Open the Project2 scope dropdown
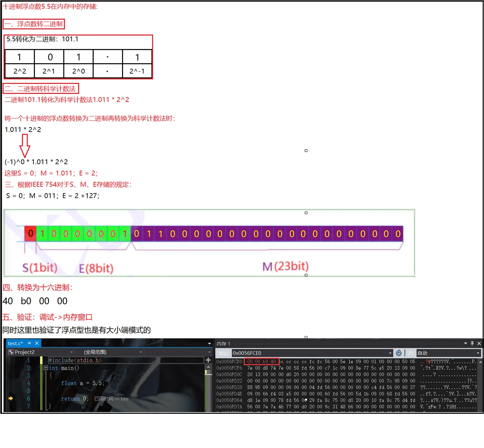Image resolution: width=484 pixels, height=448 pixels. point(72,352)
